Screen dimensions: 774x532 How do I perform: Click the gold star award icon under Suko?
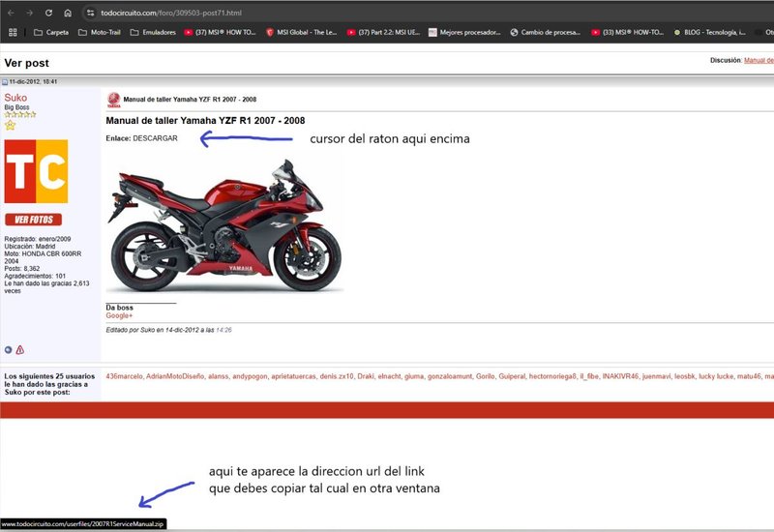pos(10,126)
